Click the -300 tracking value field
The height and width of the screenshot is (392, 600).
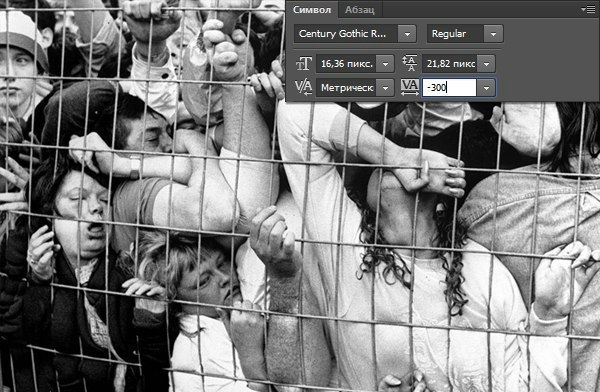pyautogui.click(x=449, y=88)
